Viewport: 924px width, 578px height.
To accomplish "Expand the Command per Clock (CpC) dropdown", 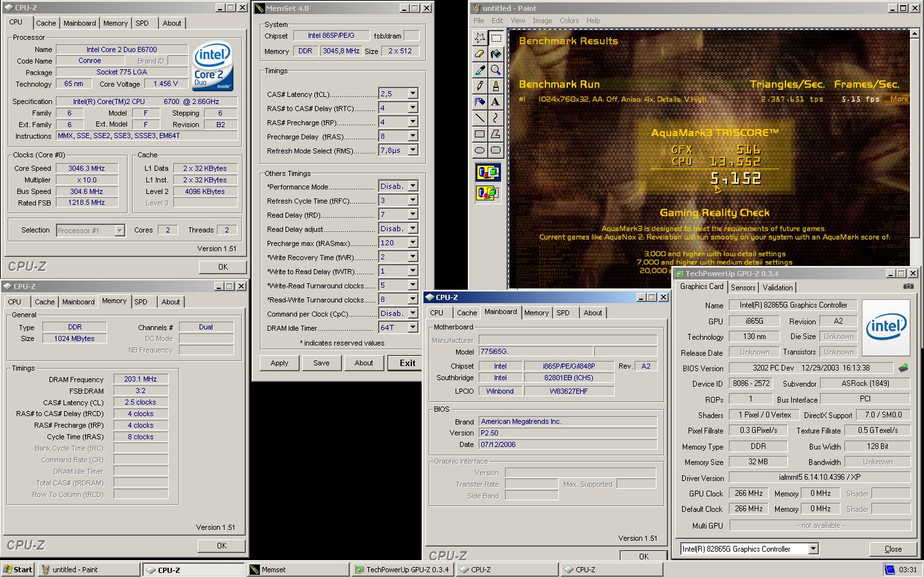I will point(413,313).
